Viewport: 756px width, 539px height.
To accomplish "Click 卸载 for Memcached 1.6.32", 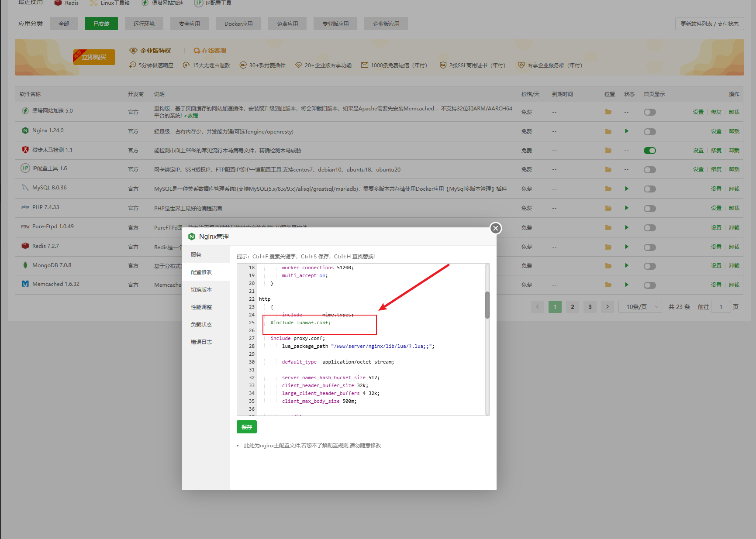I will pos(734,285).
